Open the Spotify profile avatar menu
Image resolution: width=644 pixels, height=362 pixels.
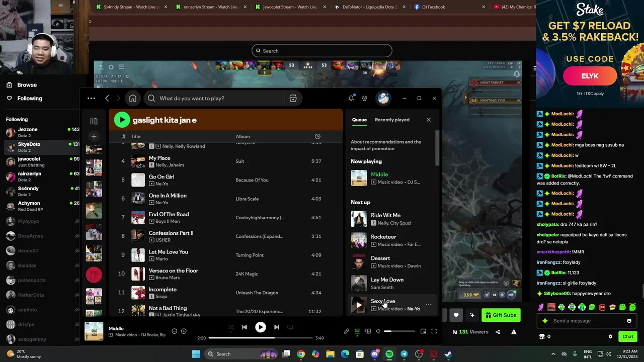pos(383,98)
